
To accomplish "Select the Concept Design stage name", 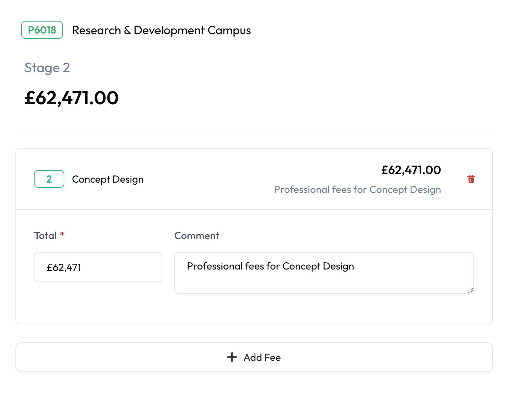I will tap(107, 179).
